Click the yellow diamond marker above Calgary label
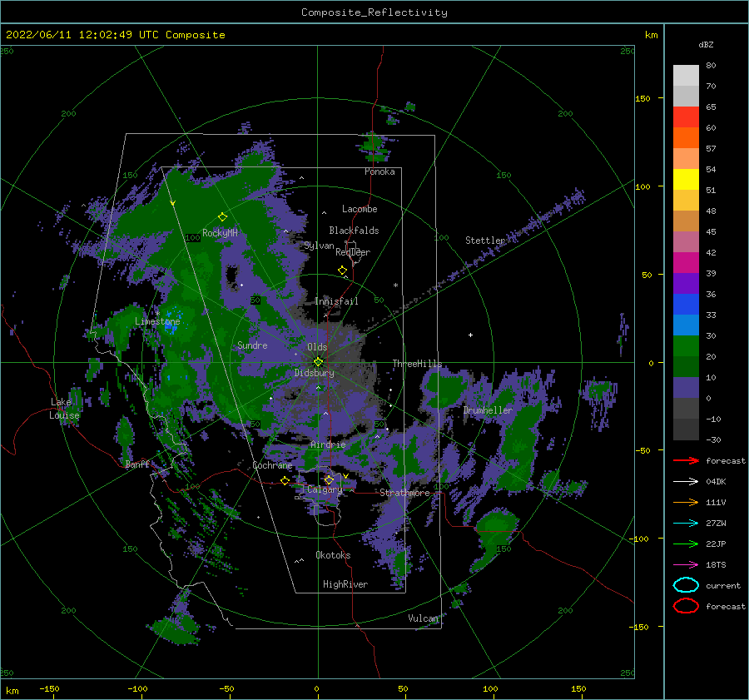Image resolution: width=749 pixels, height=700 pixels. [329, 479]
